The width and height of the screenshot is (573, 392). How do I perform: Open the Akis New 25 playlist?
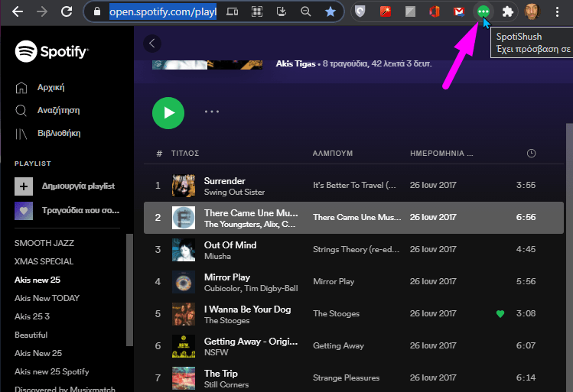click(38, 353)
